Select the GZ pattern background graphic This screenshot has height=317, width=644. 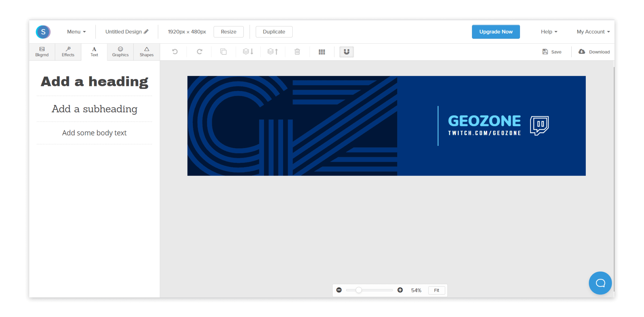tap(292, 126)
